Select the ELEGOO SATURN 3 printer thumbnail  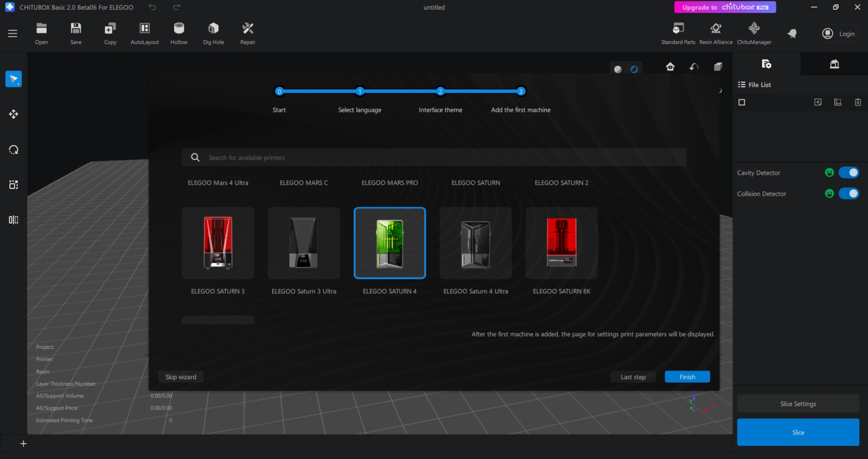[218, 243]
